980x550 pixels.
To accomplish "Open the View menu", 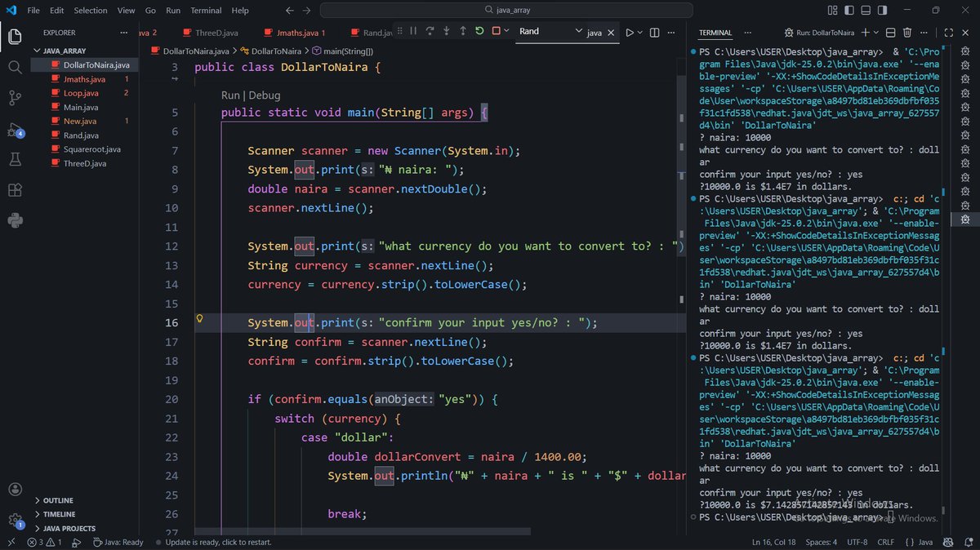I will point(126,11).
